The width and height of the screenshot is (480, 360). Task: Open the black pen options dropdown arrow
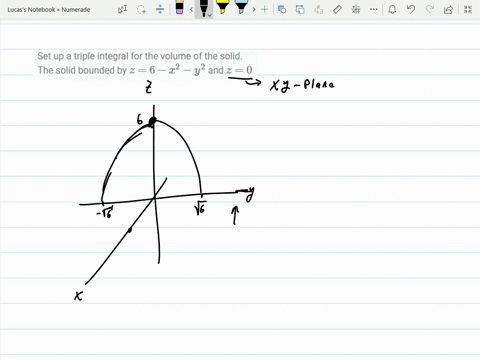click(x=210, y=15)
